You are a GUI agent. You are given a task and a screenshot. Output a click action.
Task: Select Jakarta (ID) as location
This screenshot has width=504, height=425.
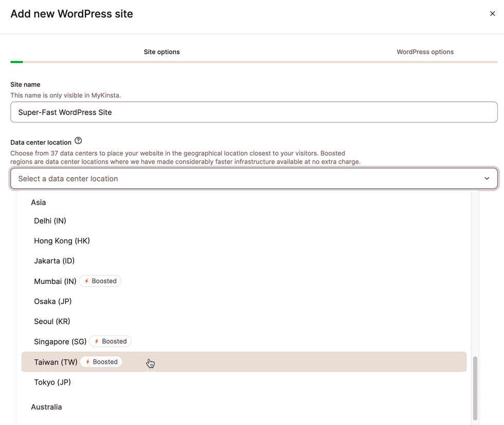click(55, 261)
